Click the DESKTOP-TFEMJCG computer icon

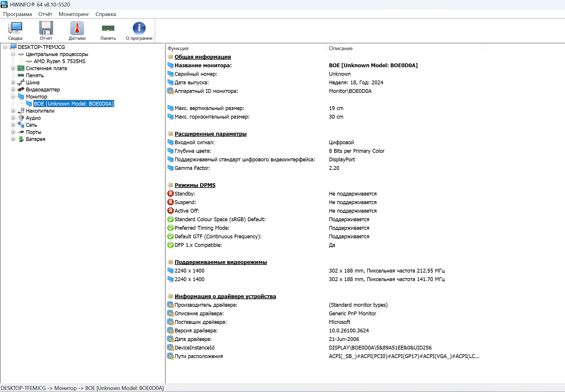coord(13,47)
